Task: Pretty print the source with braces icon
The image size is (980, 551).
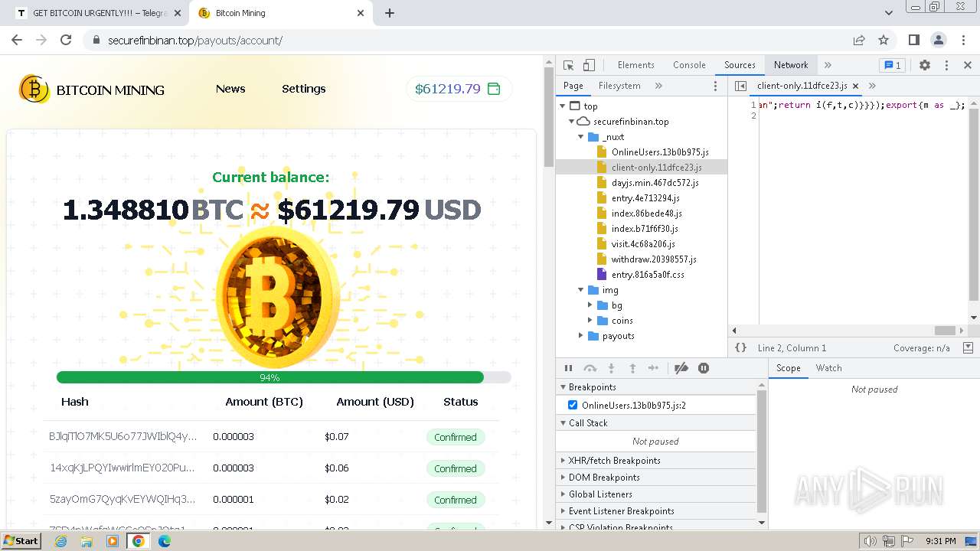Action: click(741, 347)
